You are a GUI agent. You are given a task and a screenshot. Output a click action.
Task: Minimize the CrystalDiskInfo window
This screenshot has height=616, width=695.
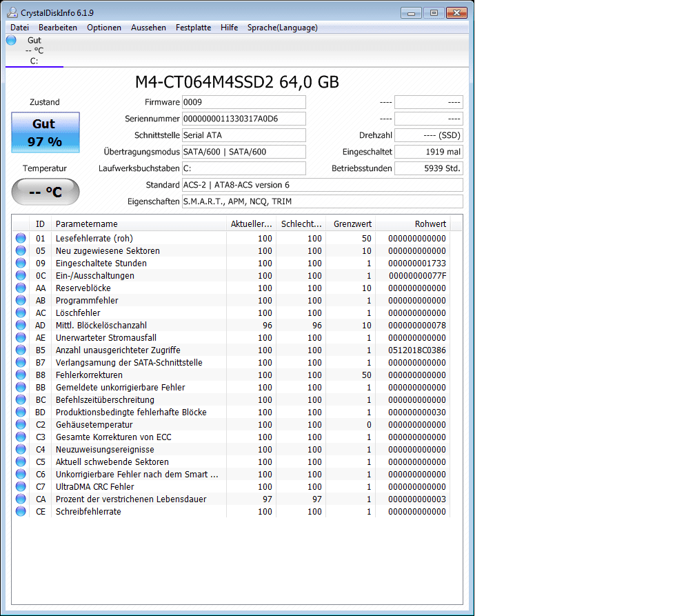coord(411,13)
